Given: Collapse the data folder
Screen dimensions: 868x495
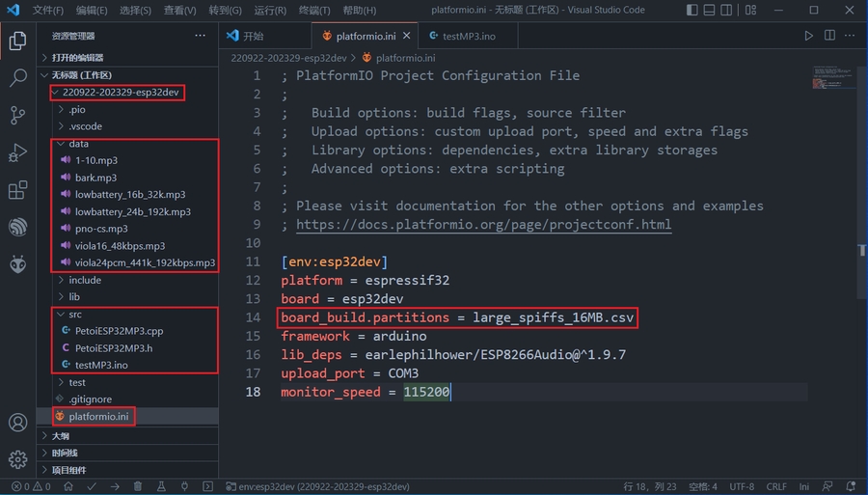Looking at the screenshot, I should [78, 144].
